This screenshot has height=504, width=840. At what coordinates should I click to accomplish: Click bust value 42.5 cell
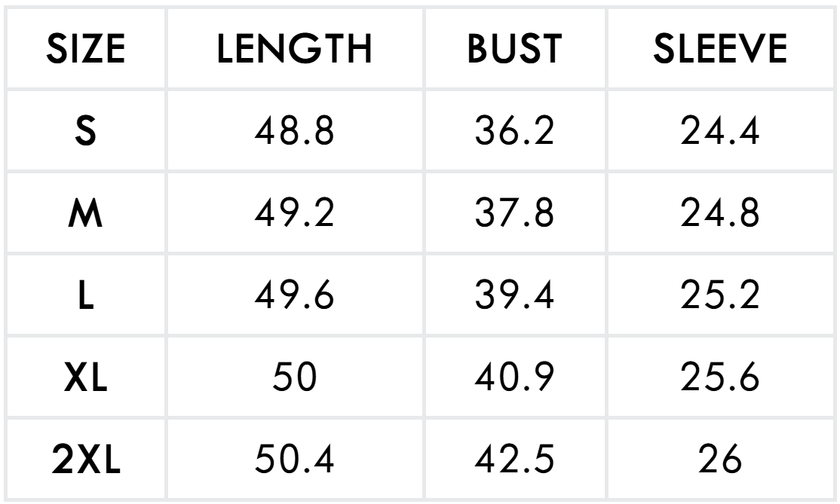coord(514,460)
